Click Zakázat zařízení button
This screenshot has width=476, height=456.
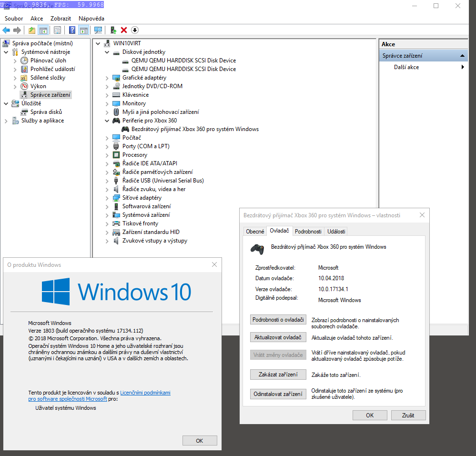pos(278,375)
